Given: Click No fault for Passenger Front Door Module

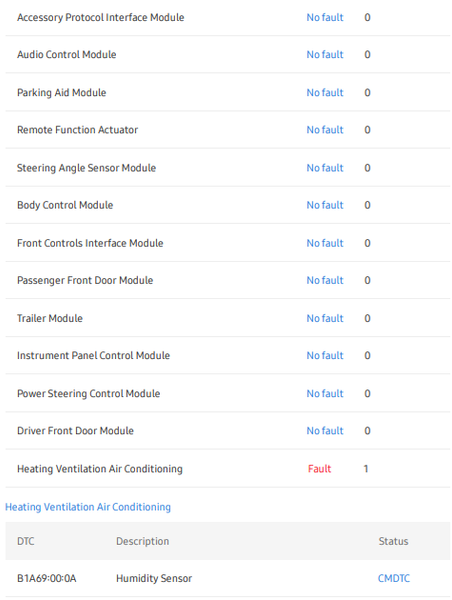Looking at the screenshot, I should (325, 280).
